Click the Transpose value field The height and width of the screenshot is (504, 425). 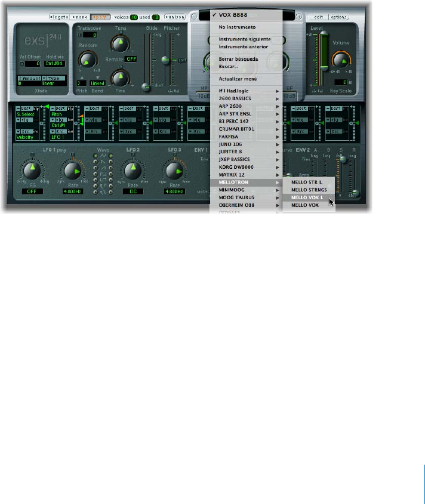(x=90, y=35)
